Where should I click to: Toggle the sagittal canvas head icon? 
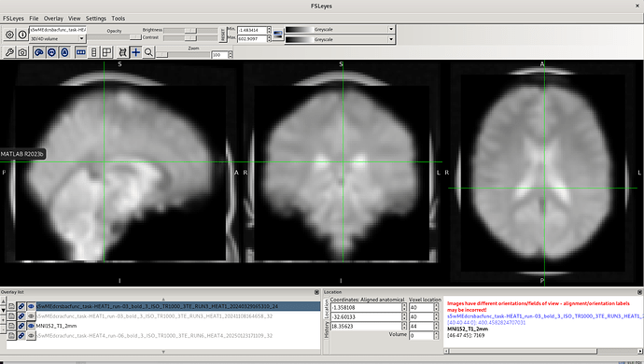click(39, 52)
